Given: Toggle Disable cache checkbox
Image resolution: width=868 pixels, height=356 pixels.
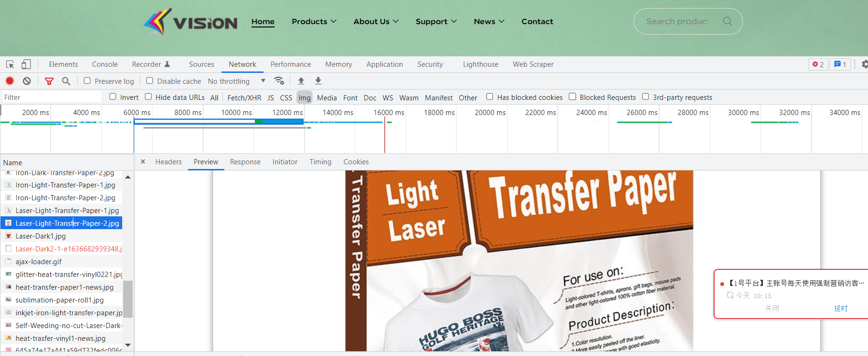Looking at the screenshot, I should pos(150,81).
